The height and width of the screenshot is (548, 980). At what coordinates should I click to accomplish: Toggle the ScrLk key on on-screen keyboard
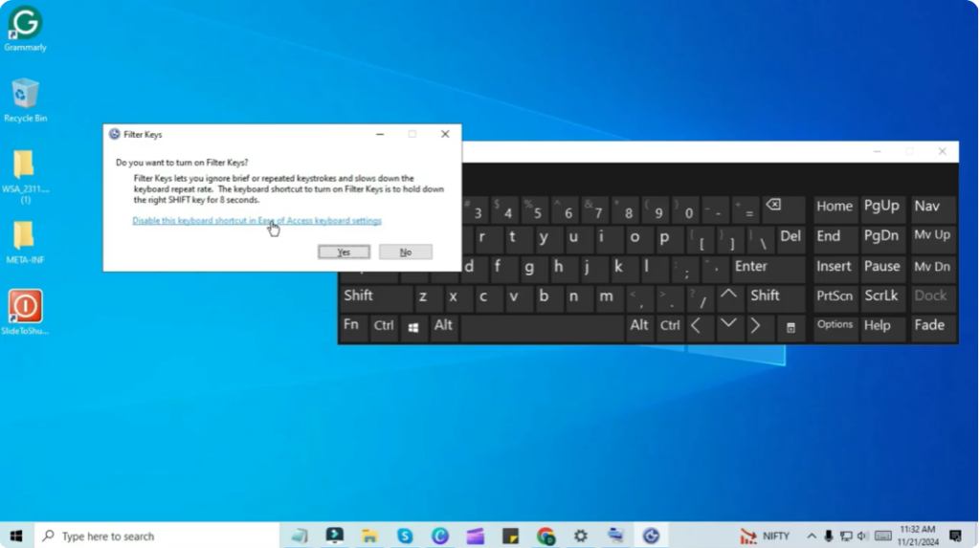tap(881, 298)
